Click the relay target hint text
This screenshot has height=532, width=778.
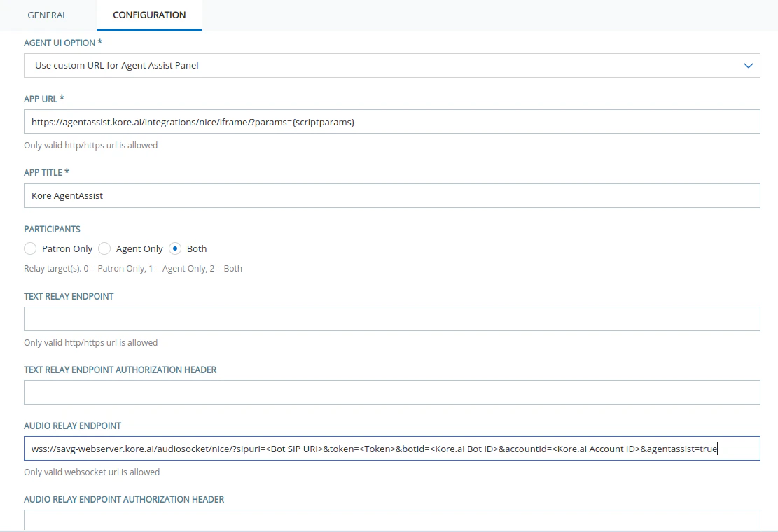click(132, 268)
